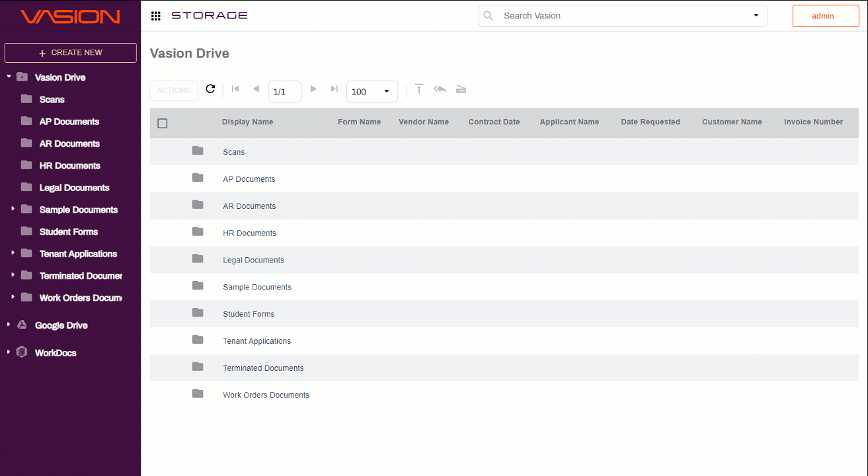Select Student Forms in the sidebar tree
868x476 pixels.
(69, 231)
